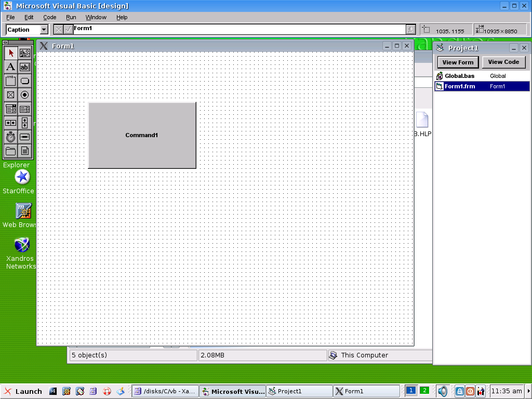The image size is (532, 399).
Task: Open the Launch menu on the taskbar
Action: [23, 391]
